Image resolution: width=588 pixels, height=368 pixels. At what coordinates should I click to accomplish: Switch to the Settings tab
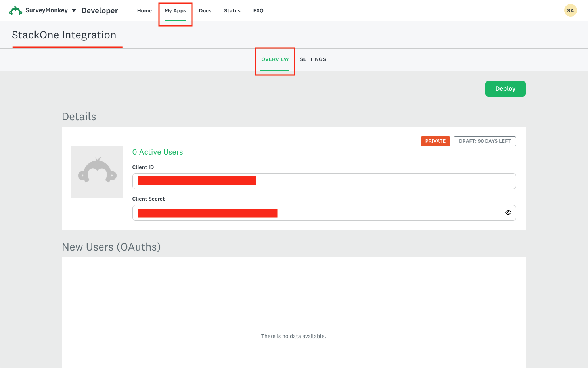313,59
